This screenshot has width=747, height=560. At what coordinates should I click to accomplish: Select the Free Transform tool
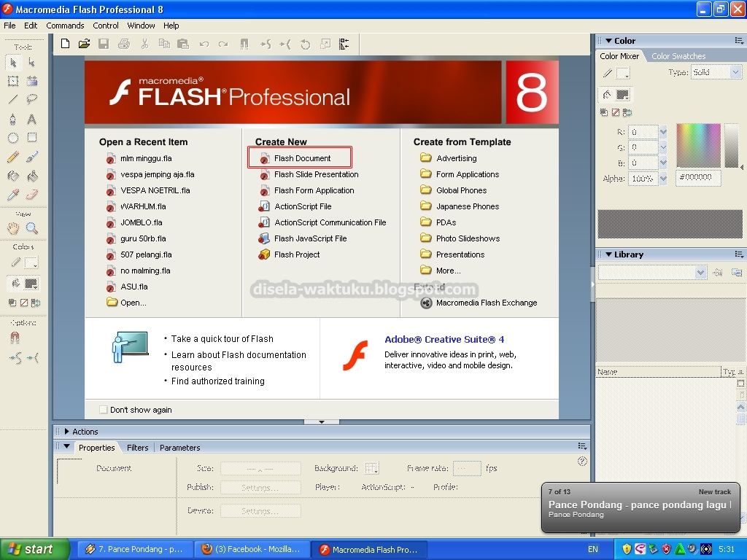coord(13,81)
